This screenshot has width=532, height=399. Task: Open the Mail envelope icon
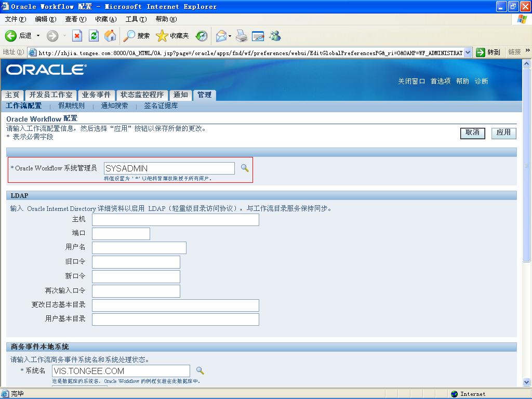tap(221, 36)
